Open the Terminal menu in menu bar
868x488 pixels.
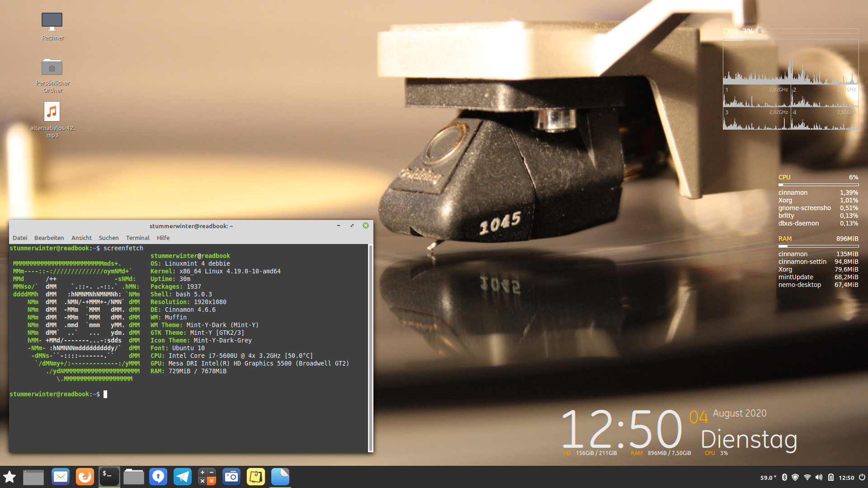[138, 238]
